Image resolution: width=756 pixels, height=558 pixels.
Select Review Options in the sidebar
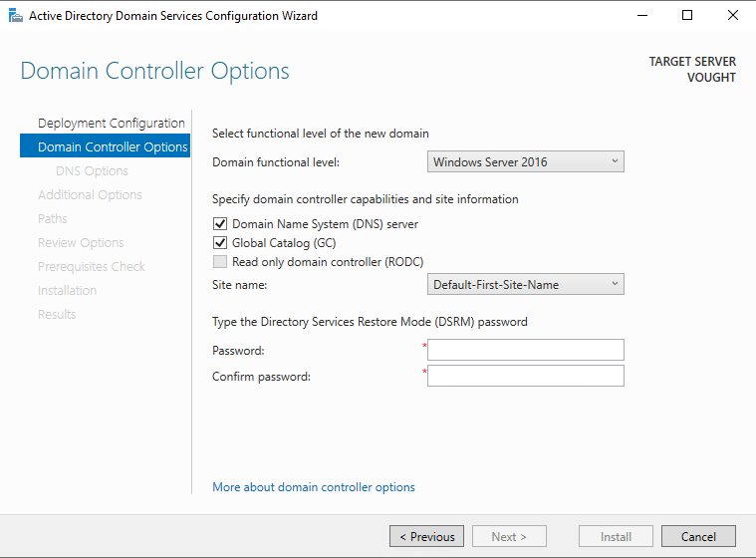pyautogui.click(x=81, y=242)
